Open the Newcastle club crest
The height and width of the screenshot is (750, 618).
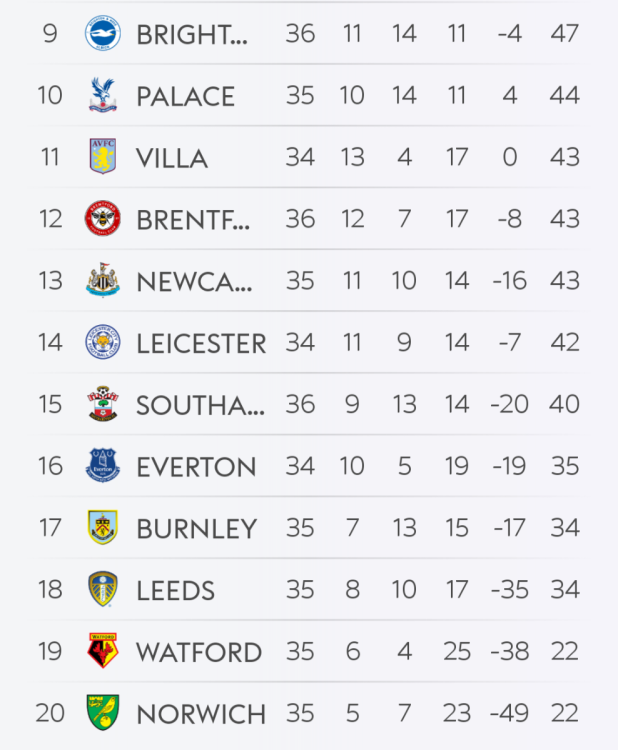pos(102,281)
